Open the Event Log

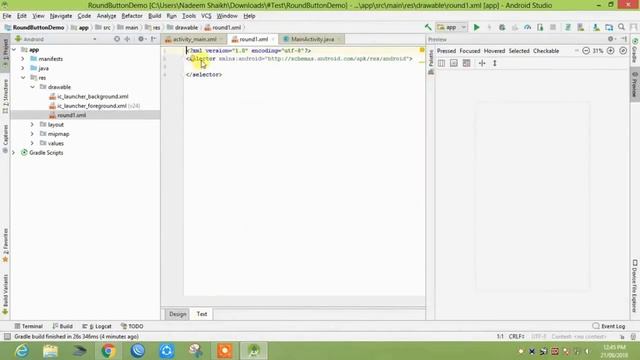[609, 326]
